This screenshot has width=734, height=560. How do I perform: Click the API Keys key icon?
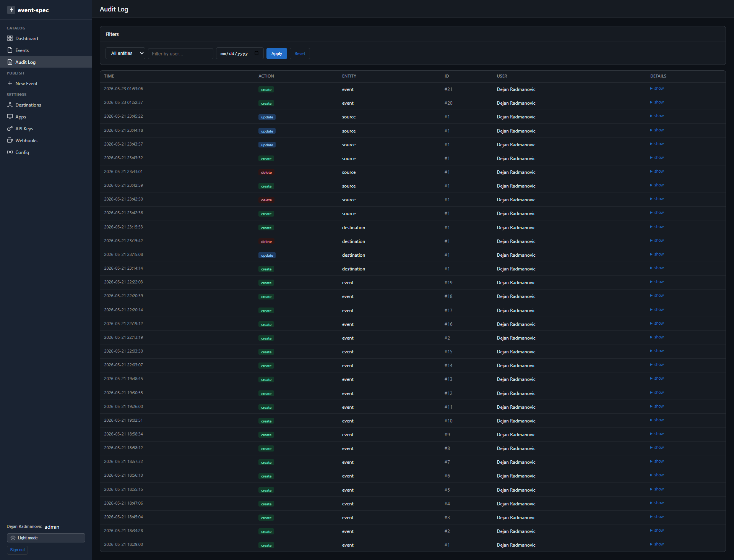tap(10, 128)
